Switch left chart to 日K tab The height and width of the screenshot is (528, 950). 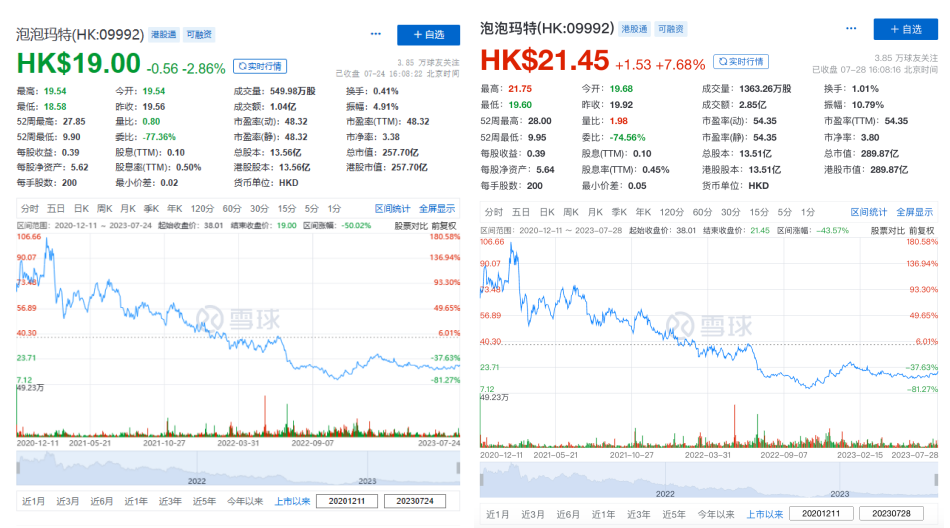pos(81,208)
